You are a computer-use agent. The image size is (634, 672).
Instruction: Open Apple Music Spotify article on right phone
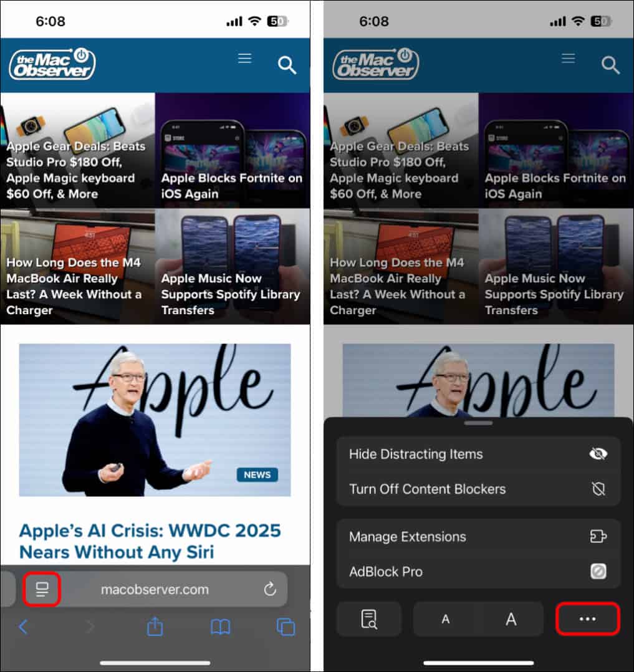(x=556, y=266)
